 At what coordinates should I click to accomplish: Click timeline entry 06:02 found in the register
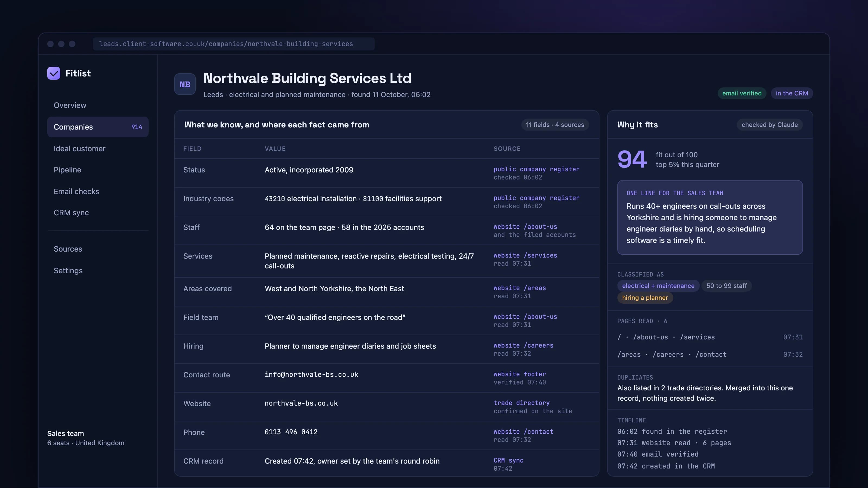tap(672, 431)
